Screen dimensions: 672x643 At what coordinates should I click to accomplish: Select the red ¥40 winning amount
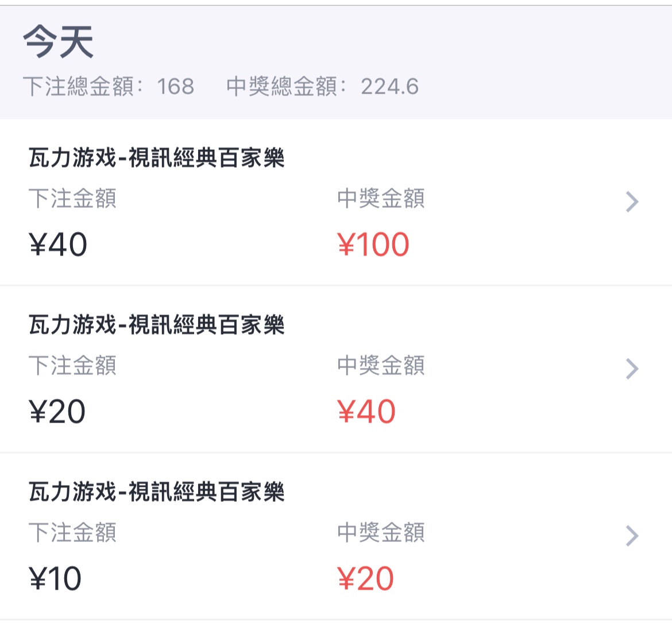click(x=366, y=412)
